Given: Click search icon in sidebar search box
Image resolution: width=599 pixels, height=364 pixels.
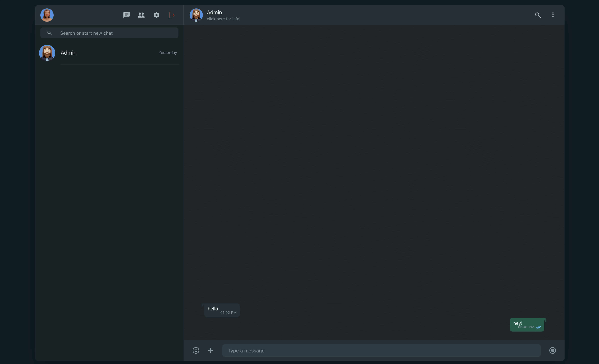Looking at the screenshot, I should pyautogui.click(x=49, y=33).
